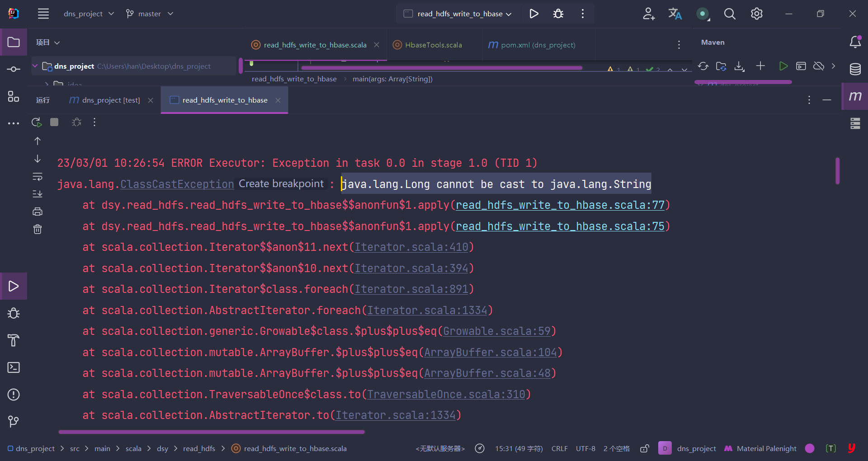Select read_hdfs_write_to_hbase run tab
The width and height of the screenshot is (868, 461).
click(224, 100)
